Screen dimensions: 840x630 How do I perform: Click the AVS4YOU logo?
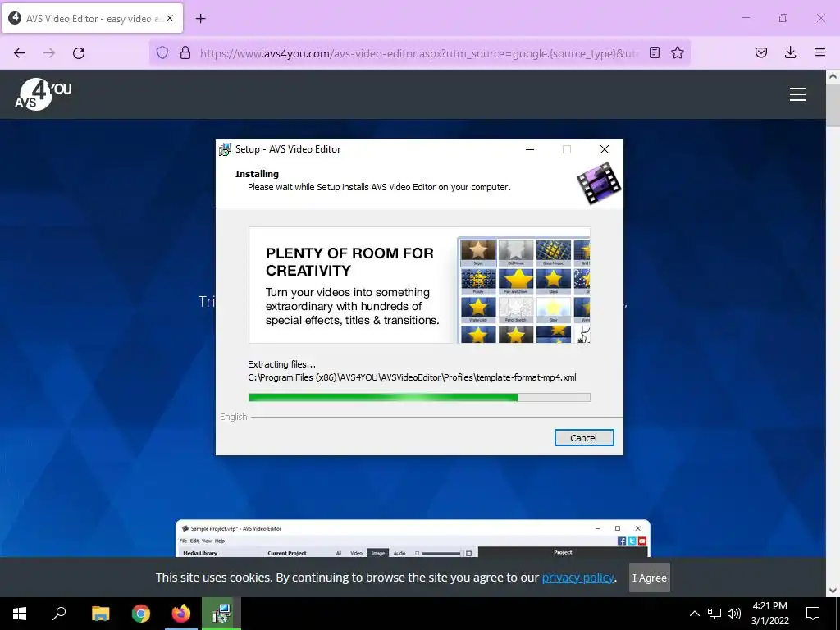(x=43, y=94)
